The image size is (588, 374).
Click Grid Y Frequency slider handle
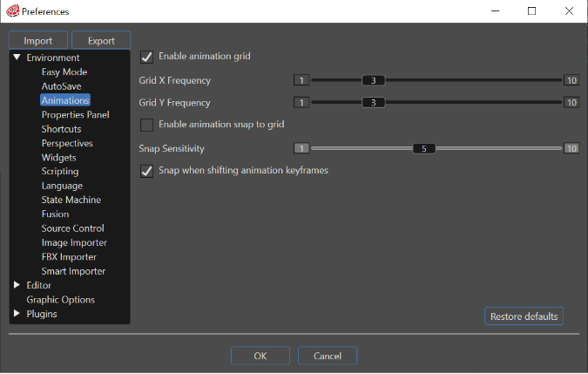(x=374, y=103)
